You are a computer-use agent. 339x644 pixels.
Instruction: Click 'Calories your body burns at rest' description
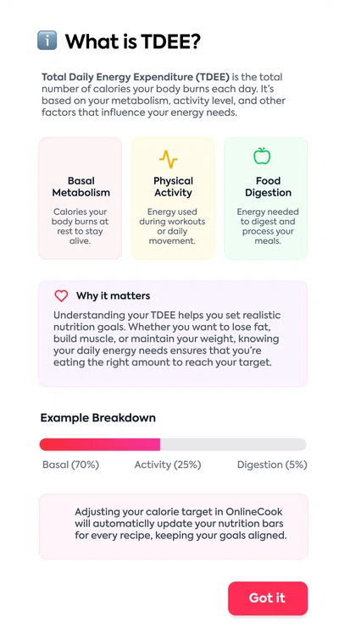click(x=80, y=226)
